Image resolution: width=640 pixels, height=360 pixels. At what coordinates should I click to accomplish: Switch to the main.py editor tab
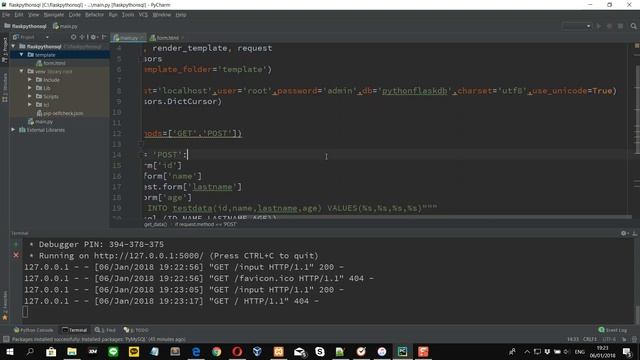pyautogui.click(x=128, y=38)
